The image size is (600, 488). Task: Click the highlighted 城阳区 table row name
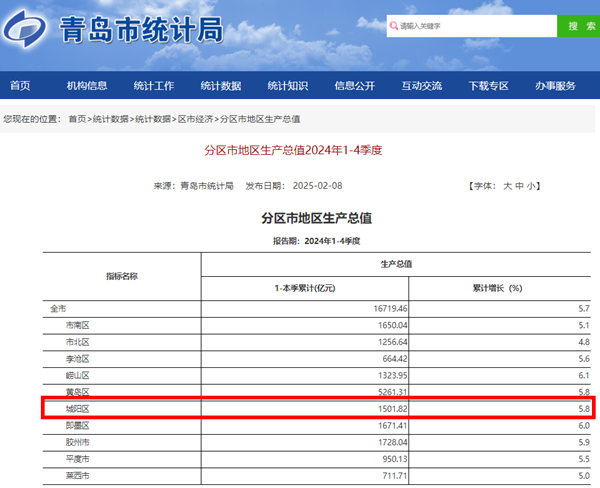pos(78,408)
